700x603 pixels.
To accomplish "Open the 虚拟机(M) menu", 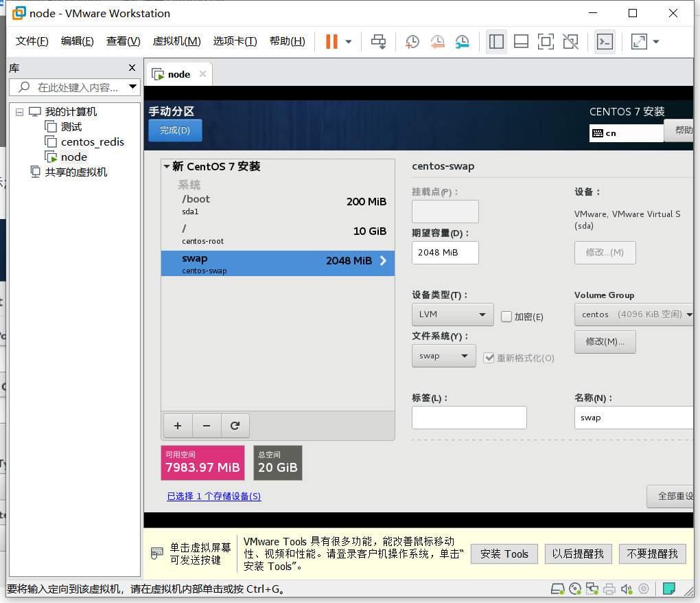I will pos(177,41).
